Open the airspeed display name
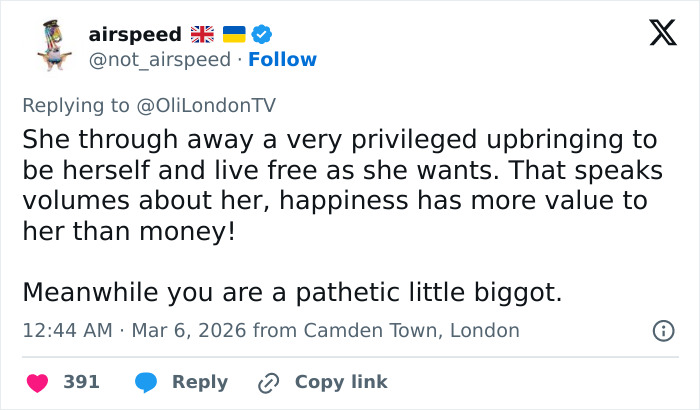700x410 pixels. [135, 34]
